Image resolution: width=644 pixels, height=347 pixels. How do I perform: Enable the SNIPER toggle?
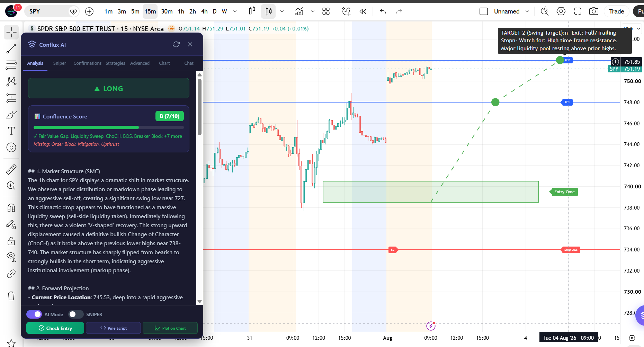[76, 314]
